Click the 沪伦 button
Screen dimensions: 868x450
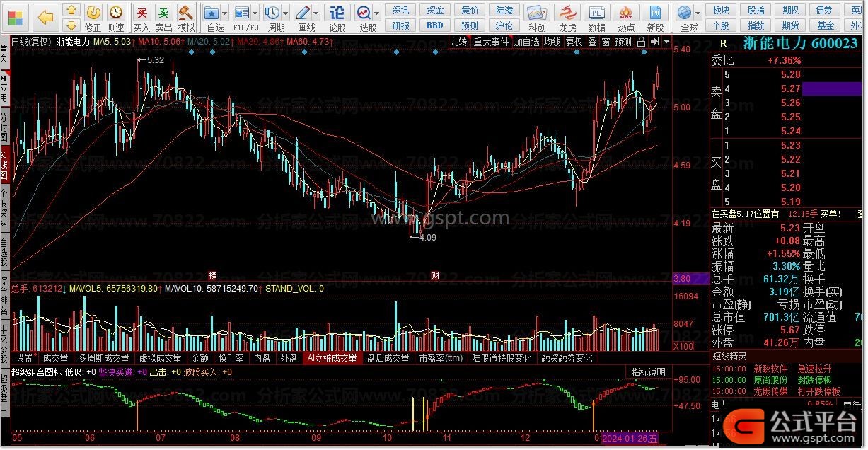[x=504, y=25]
